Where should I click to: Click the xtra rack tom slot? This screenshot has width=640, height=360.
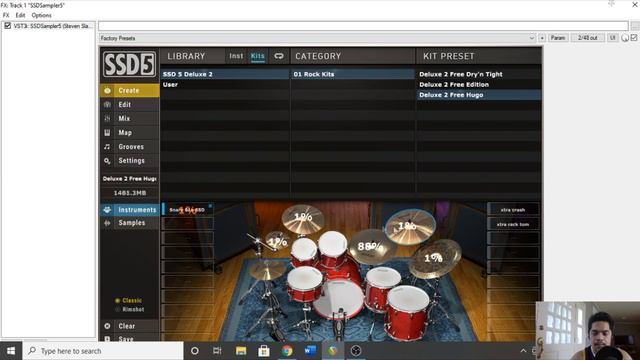point(513,224)
